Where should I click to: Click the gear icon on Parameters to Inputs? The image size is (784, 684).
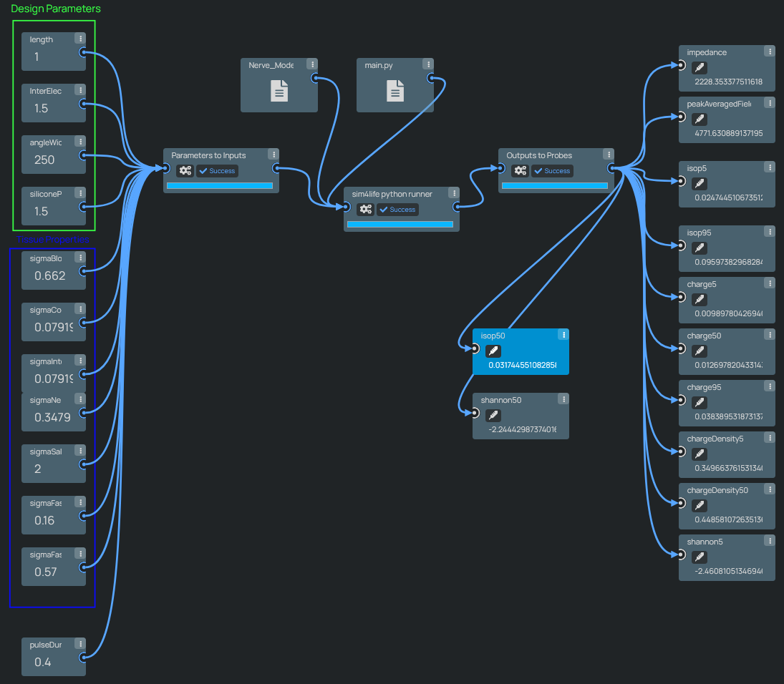[x=185, y=170]
